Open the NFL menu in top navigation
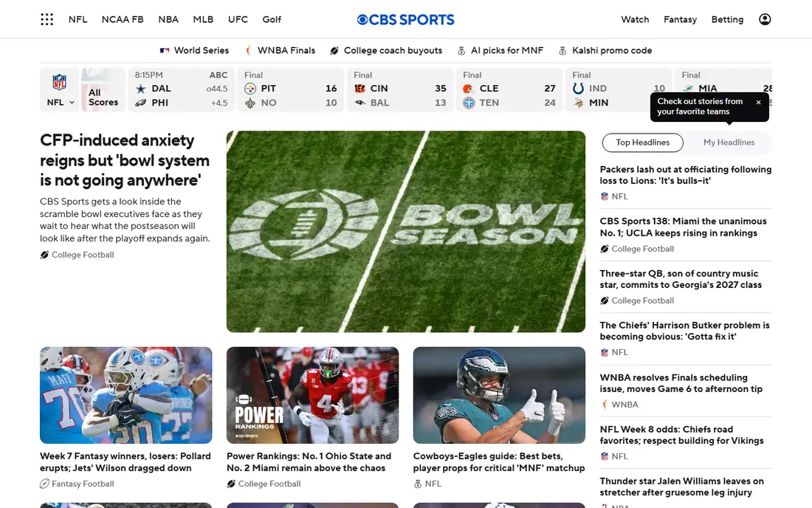Image resolution: width=812 pixels, height=508 pixels. click(78, 19)
